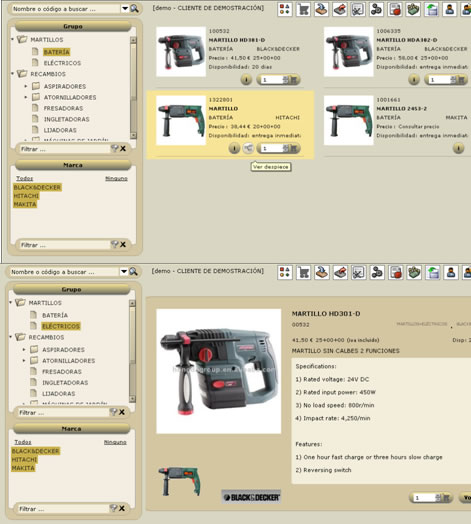Open the colored shapes catalog icon in list view
Screen dimensions: 471x524
pos(284,9)
